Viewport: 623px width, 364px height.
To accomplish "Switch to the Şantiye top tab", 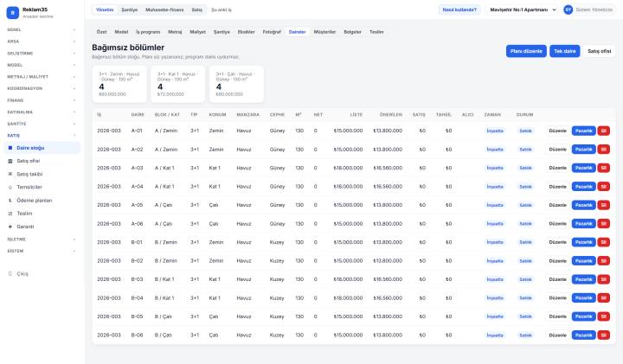I will click(x=130, y=10).
